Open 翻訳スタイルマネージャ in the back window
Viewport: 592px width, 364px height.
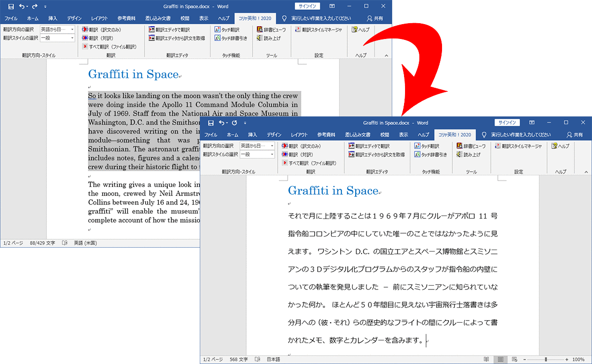pyautogui.click(x=319, y=30)
